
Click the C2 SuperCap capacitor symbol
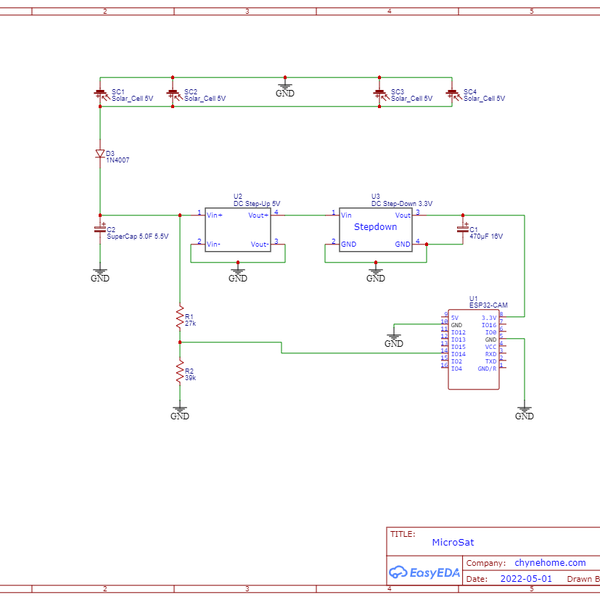[x=100, y=229]
